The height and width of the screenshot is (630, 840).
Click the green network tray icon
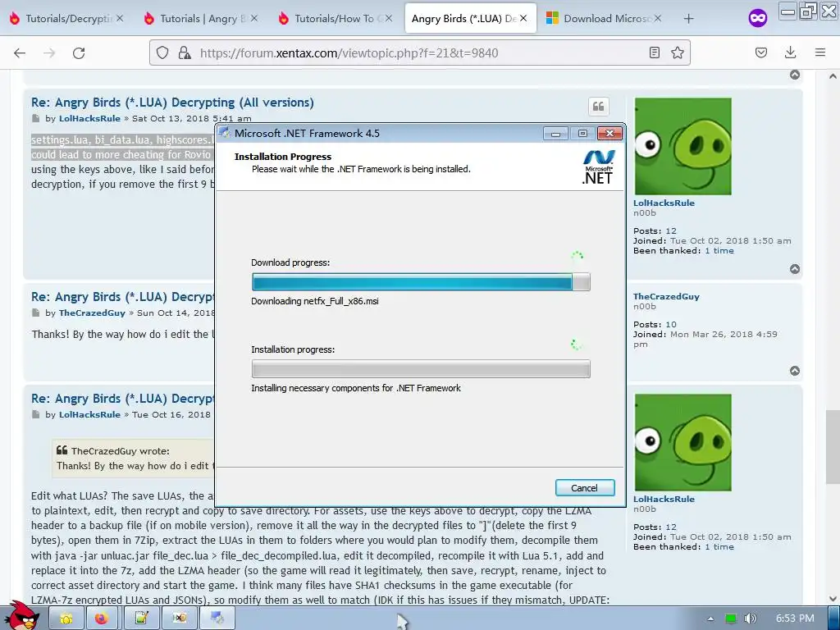point(731,619)
